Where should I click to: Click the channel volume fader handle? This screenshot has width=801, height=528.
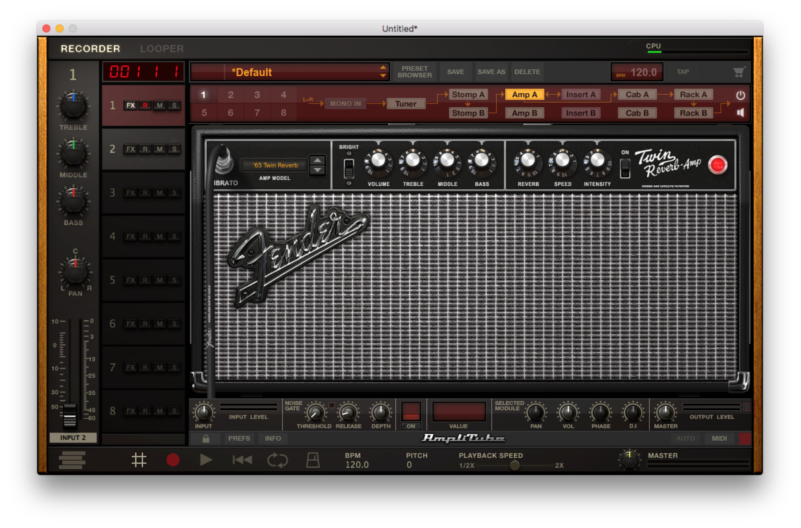click(x=70, y=415)
